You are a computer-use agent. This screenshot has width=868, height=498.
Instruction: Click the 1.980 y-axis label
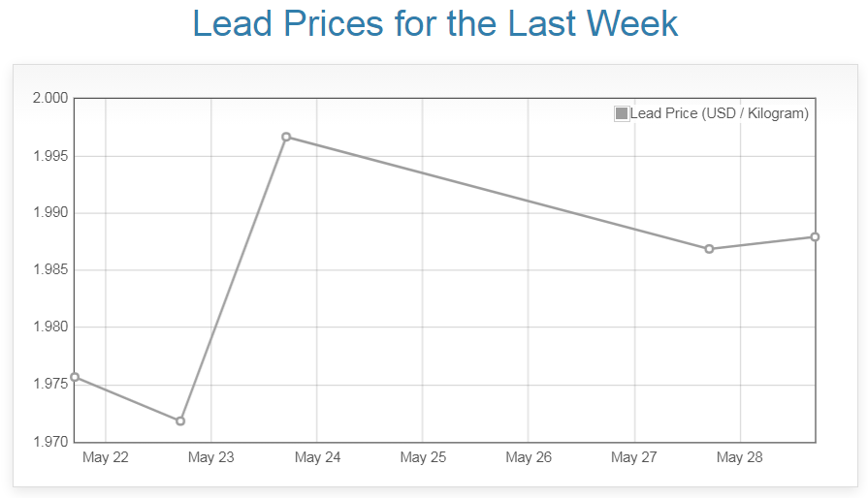[50, 327]
